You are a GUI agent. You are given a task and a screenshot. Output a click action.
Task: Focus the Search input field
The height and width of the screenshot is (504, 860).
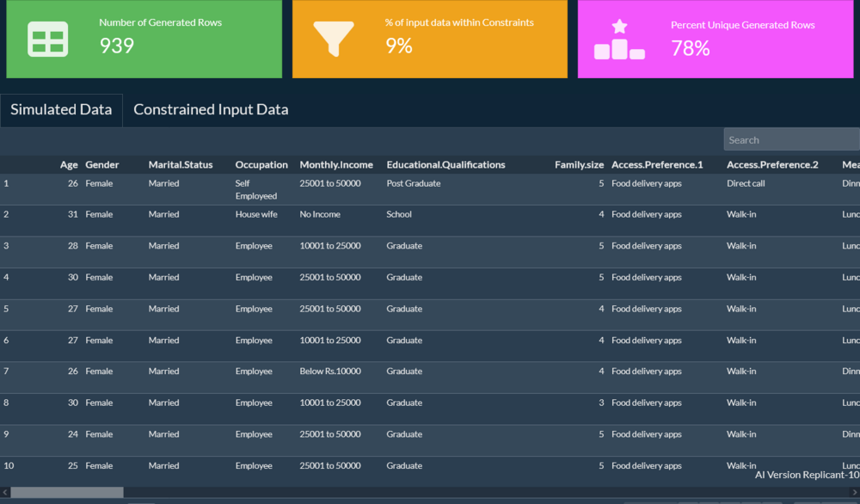coord(791,140)
